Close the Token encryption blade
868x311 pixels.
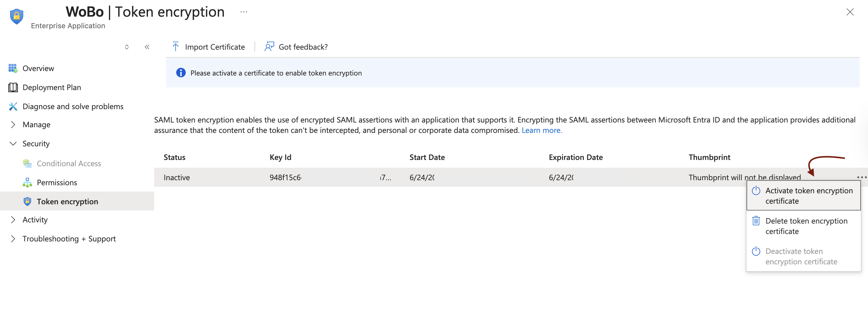850,12
